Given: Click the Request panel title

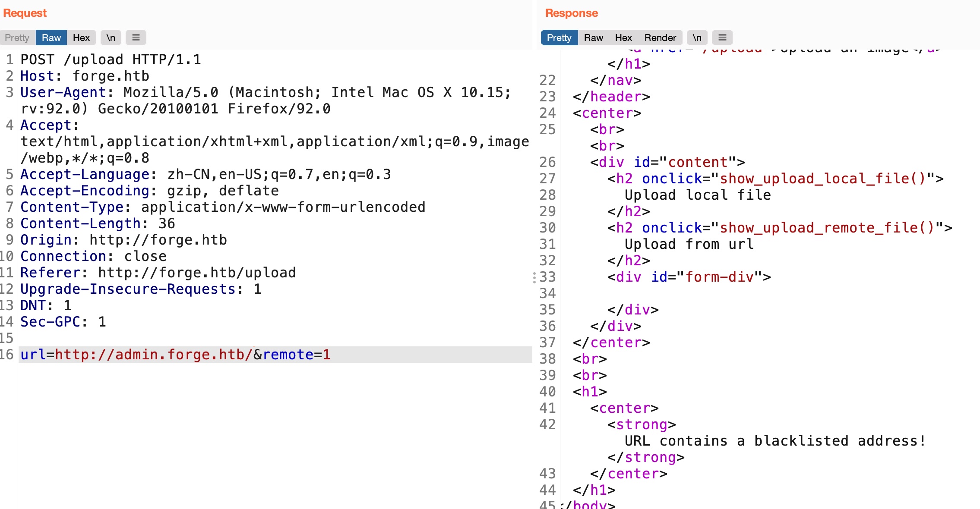Looking at the screenshot, I should (x=25, y=13).
